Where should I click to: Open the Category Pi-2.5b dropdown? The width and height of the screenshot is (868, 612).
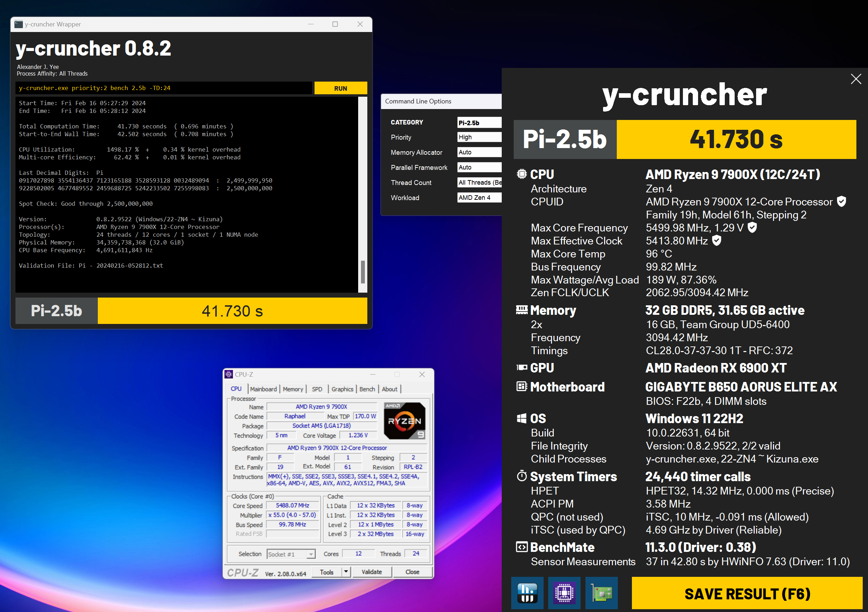[479, 122]
